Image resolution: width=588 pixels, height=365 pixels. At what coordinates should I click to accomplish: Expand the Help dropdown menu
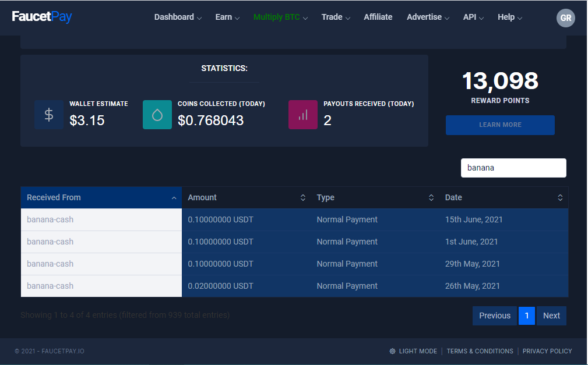tap(510, 17)
